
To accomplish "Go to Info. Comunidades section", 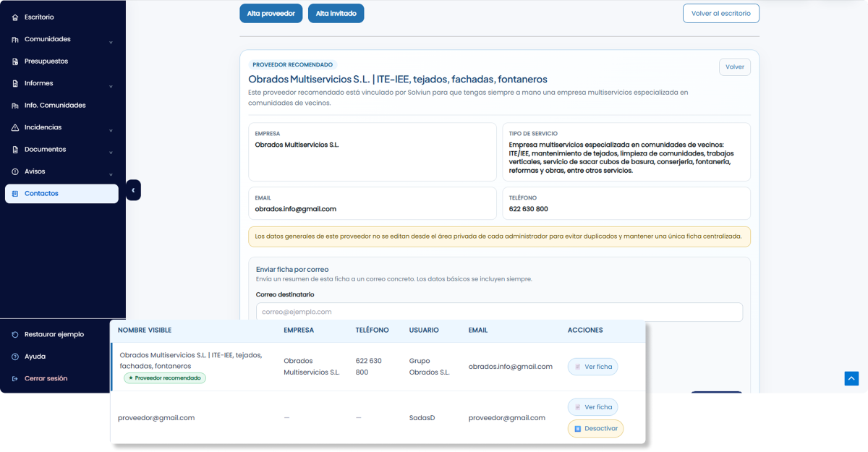I will [61, 106].
